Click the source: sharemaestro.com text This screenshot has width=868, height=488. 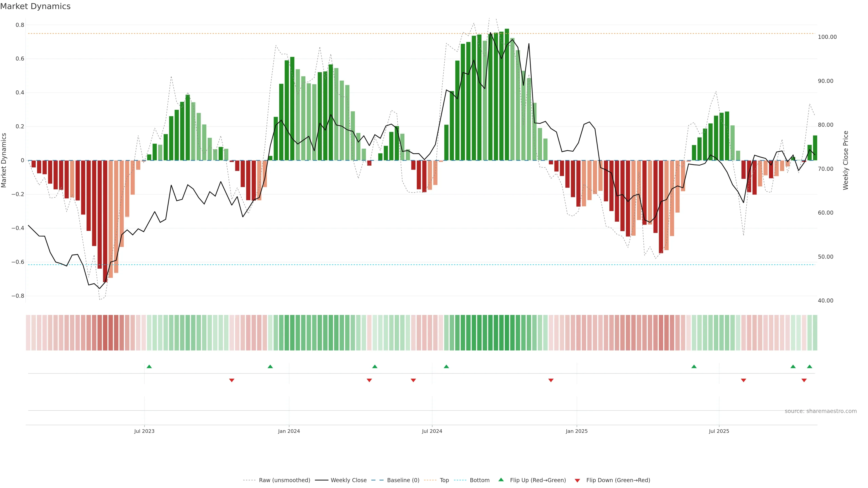821,411
